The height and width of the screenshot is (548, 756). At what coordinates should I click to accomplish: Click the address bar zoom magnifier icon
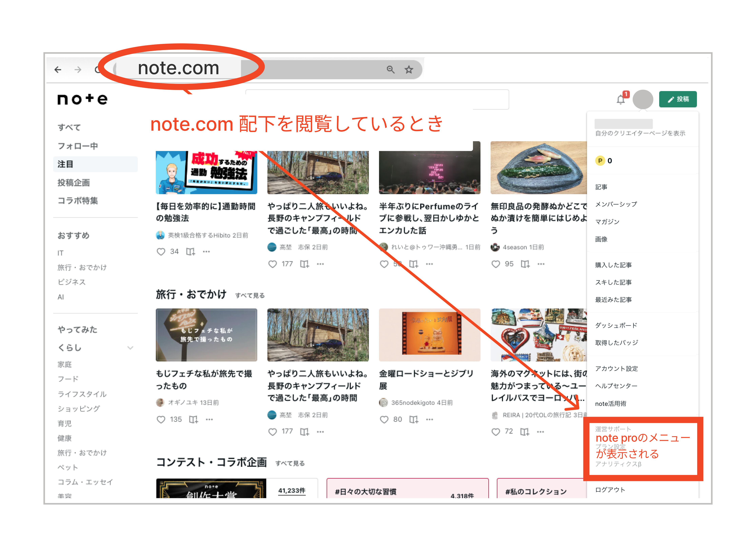pos(390,69)
